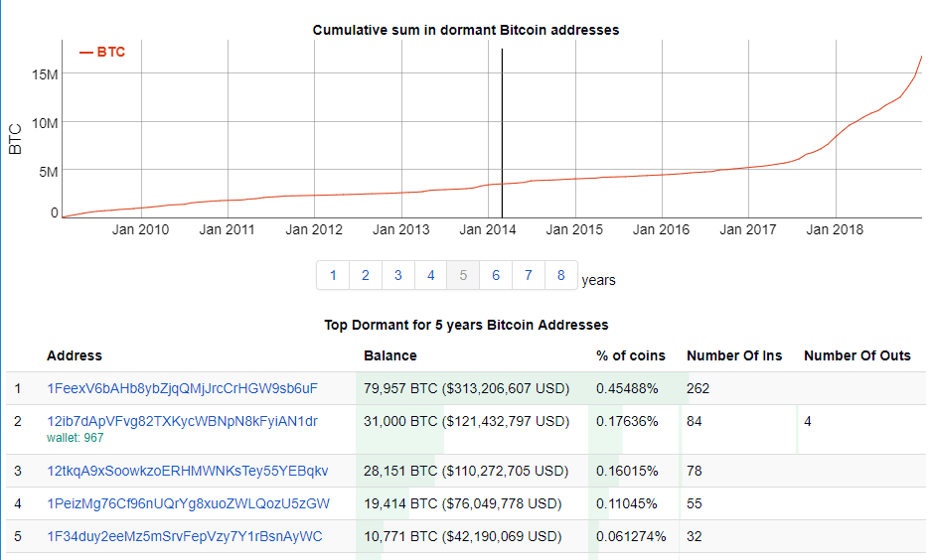This screenshot has width=931, height=560.
Task: Click the Jan 2012 axis label
Action: [x=314, y=229]
